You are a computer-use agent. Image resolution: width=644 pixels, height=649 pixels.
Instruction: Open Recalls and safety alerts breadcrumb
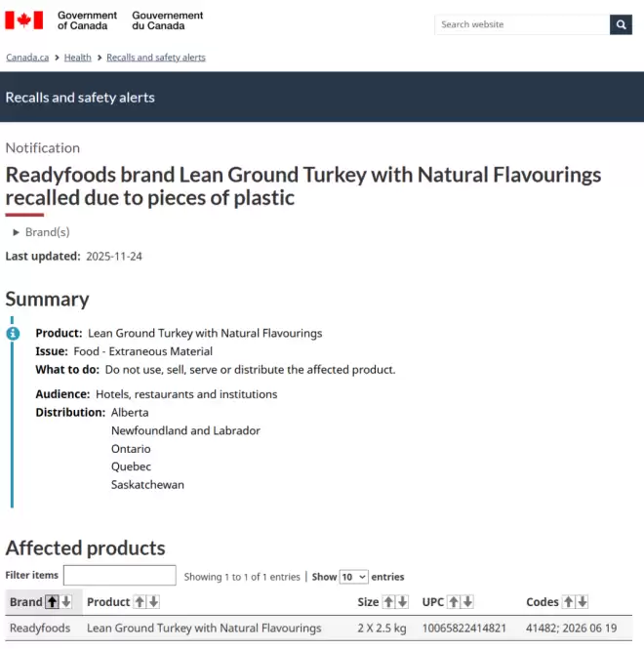[x=156, y=58]
